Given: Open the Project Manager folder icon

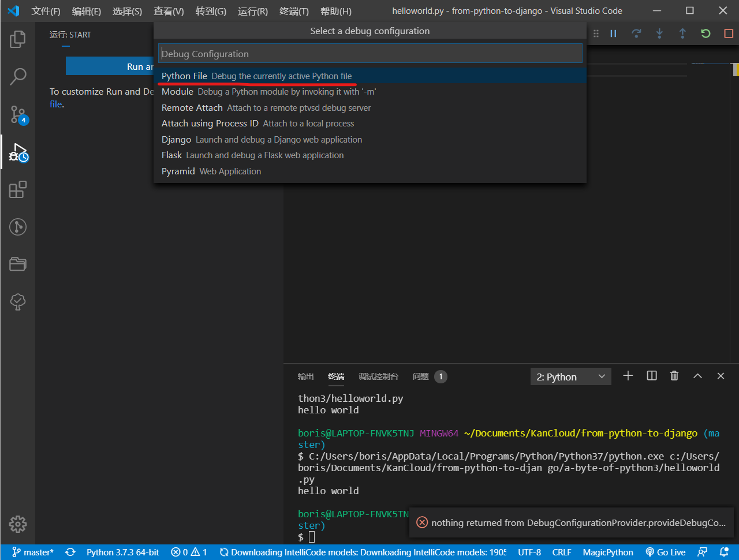Looking at the screenshot, I should point(18,264).
